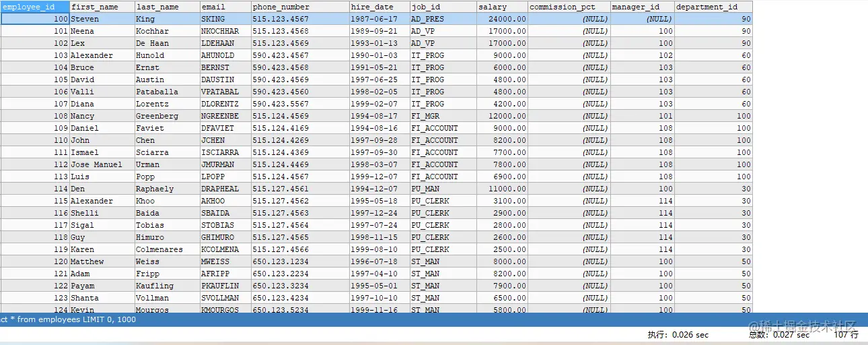Select hire date 1997-09-28
The height and width of the screenshot is (345, 868).
(379, 140)
